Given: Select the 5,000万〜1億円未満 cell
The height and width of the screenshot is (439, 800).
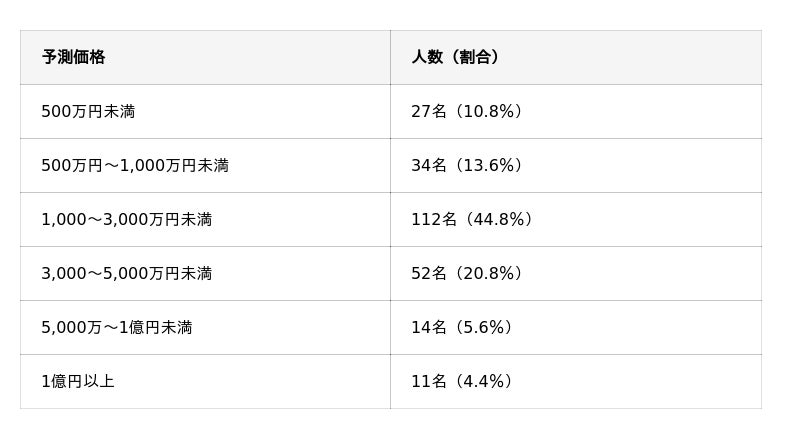Looking at the screenshot, I should [x=117, y=327].
